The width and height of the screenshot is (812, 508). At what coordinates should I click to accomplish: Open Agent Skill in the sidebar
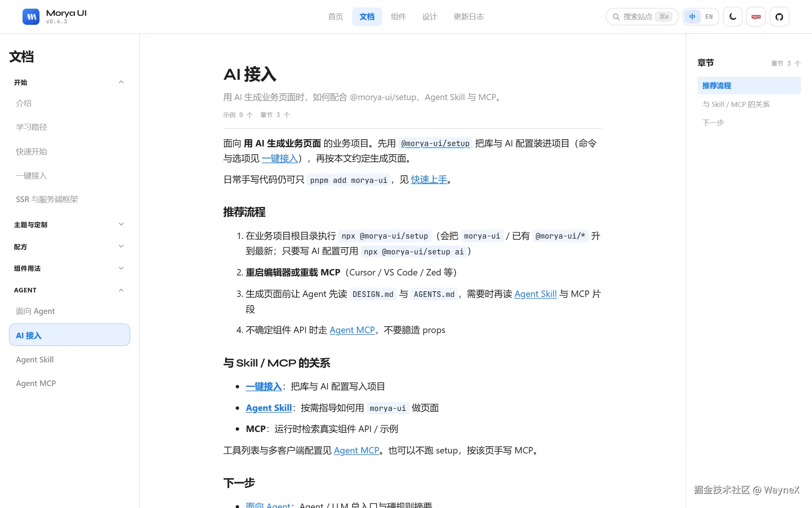[x=35, y=359]
